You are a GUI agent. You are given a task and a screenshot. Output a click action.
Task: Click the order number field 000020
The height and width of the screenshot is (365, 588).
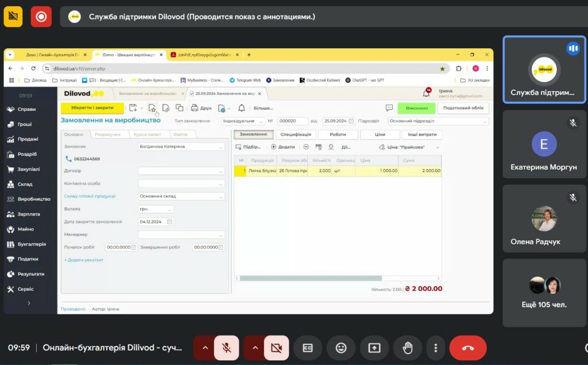point(292,121)
